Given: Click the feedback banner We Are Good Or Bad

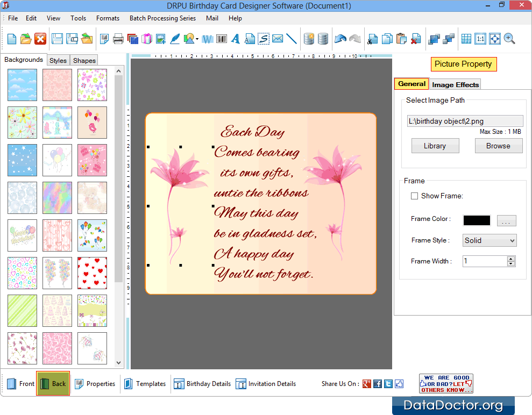Looking at the screenshot, I should coord(446,384).
